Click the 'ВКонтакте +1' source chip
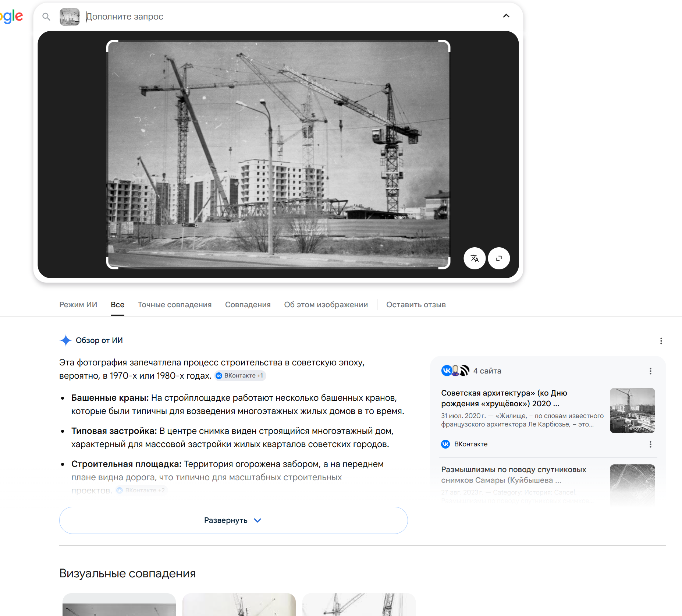Screen dimensions: 682x616 (240, 376)
